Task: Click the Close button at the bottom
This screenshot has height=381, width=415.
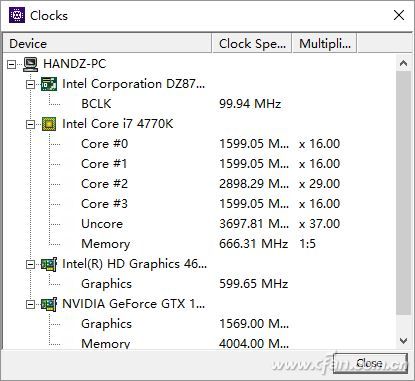Action: 370,363
